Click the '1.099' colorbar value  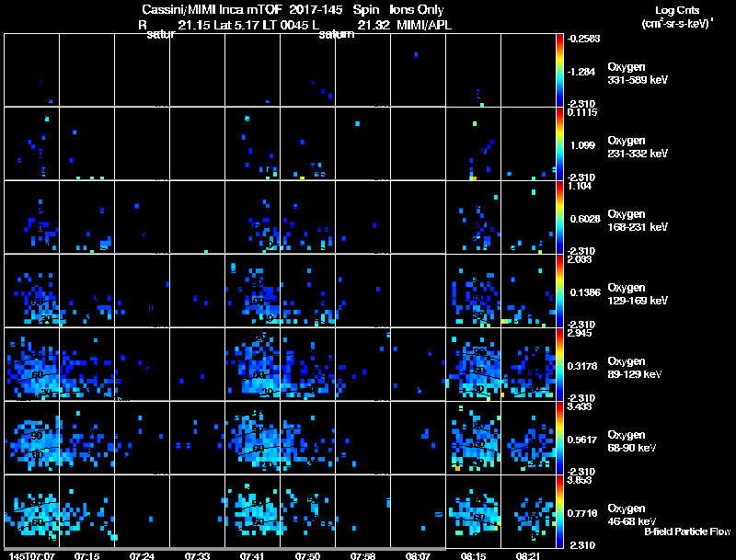pos(582,145)
